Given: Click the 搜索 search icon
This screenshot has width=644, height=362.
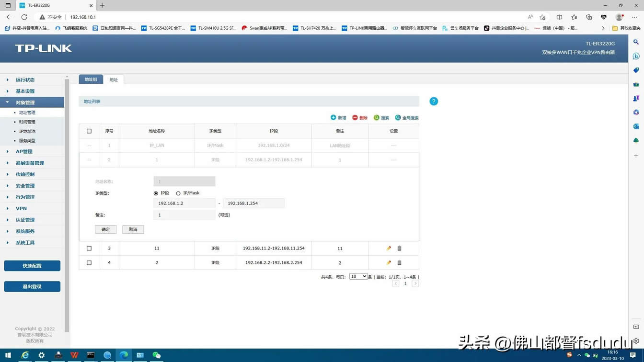Looking at the screenshot, I should (x=377, y=118).
